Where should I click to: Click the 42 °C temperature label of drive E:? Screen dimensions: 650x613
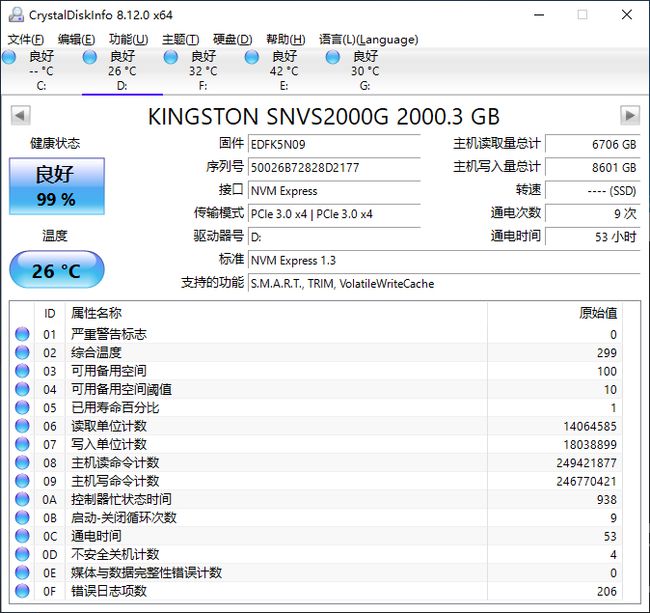pos(284,71)
